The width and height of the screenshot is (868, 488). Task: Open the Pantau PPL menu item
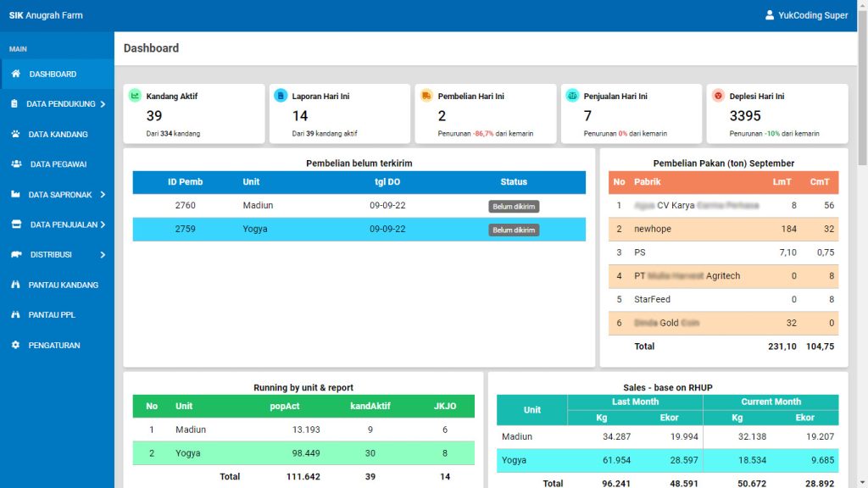tap(52, 315)
